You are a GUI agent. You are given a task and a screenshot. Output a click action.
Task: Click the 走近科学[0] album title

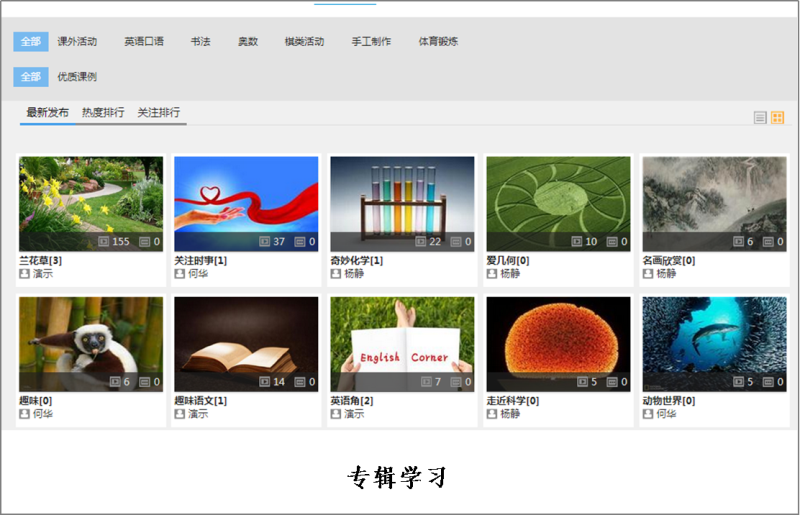(513, 401)
